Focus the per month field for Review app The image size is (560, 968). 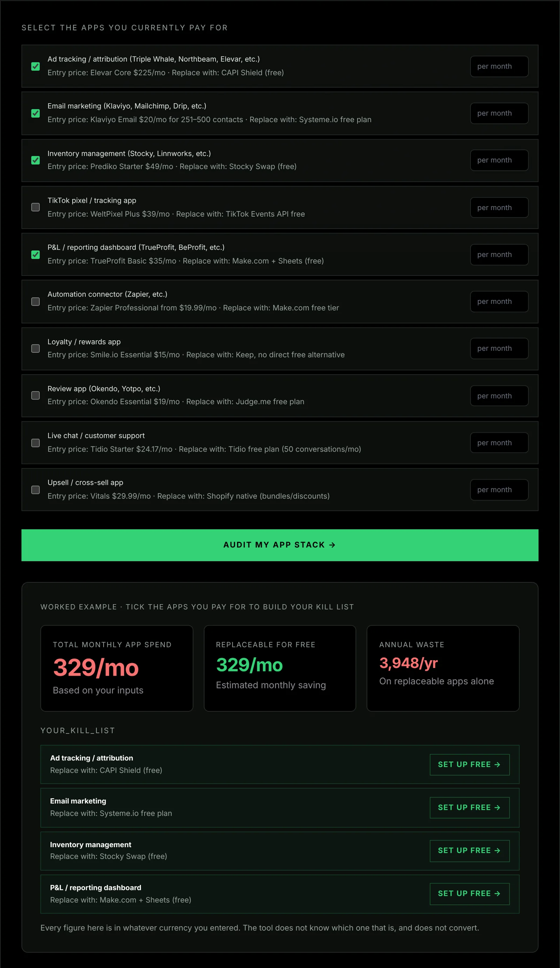pos(499,396)
